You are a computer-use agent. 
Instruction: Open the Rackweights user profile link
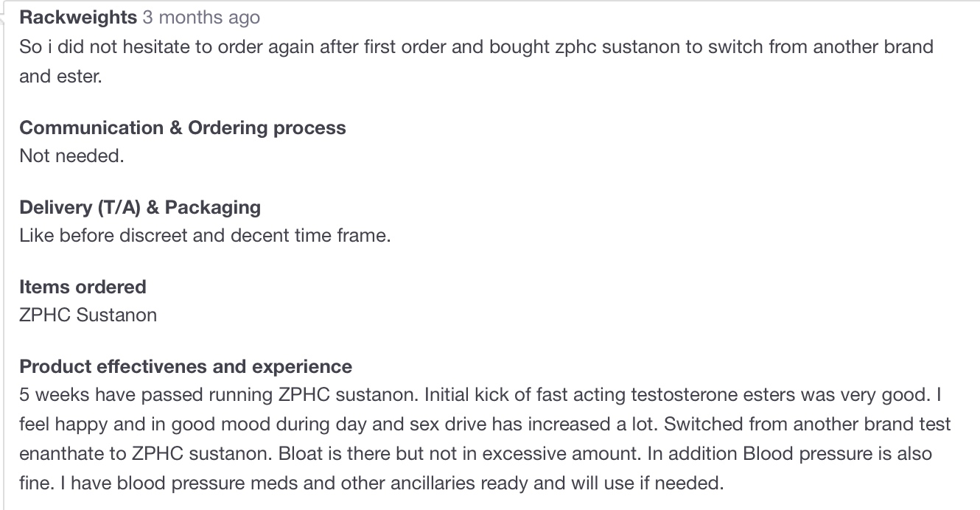[x=78, y=17]
